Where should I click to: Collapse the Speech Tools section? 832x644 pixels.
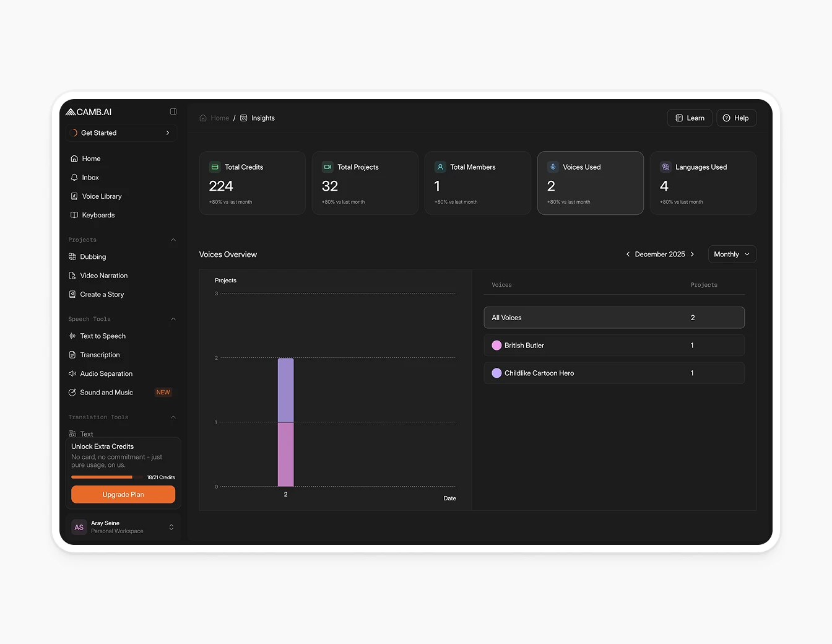pyautogui.click(x=173, y=319)
